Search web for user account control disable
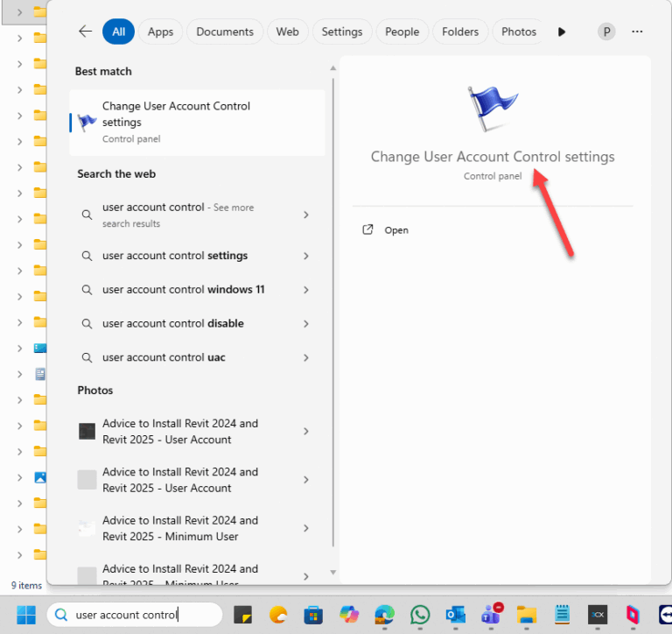 pos(195,323)
